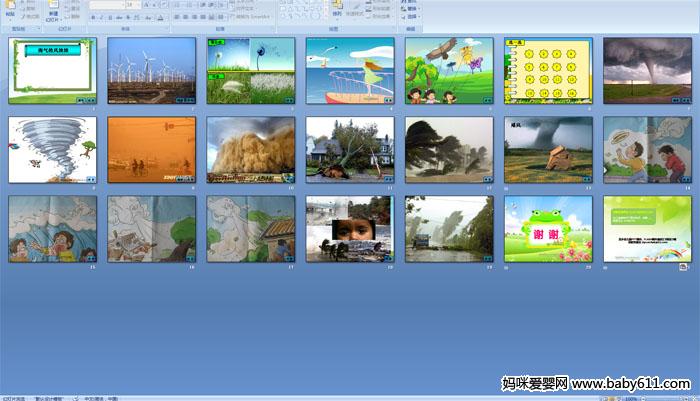Select the wind turbines farm slide
The width and height of the screenshot is (700, 401).
(151, 71)
